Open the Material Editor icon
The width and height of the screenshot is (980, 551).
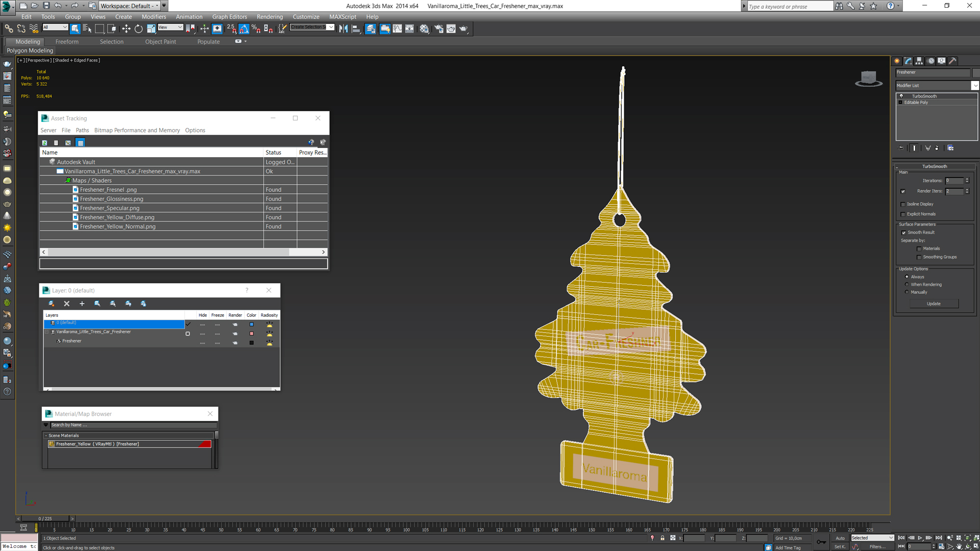[x=424, y=29]
